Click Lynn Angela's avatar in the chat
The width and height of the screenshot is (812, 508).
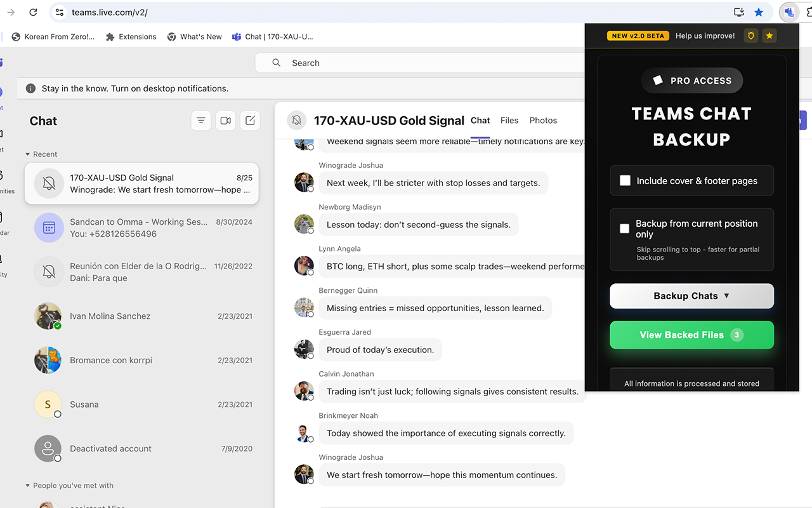304,266
